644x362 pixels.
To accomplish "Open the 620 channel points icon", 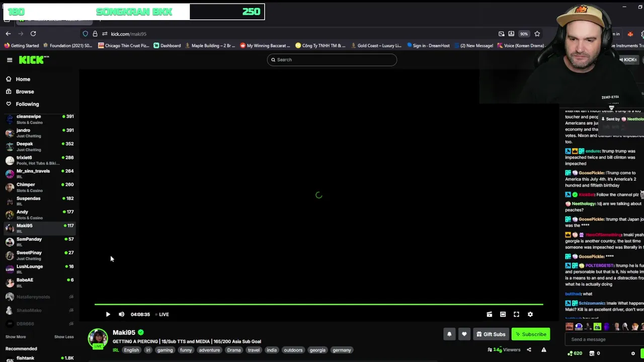I will pyautogui.click(x=575, y=353).
